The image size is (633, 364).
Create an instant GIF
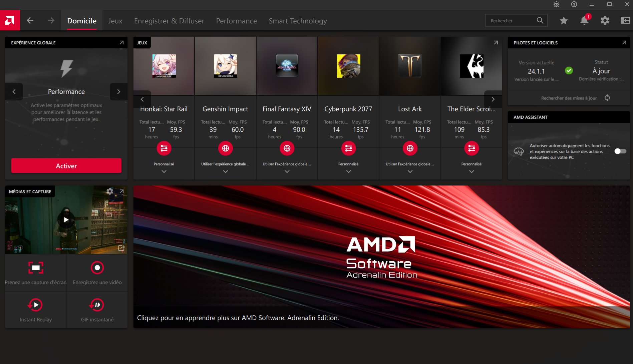click(97, 305)
